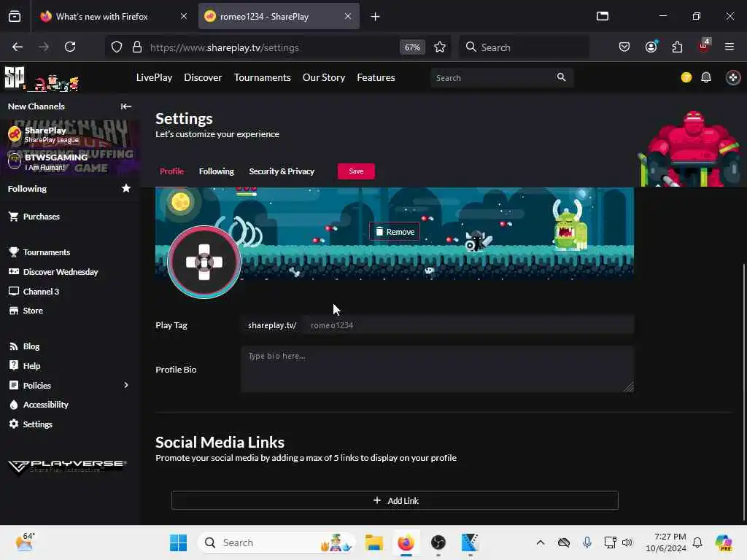
Task: Open the Tournaments top nav item
Action: (x=262, y=77)
